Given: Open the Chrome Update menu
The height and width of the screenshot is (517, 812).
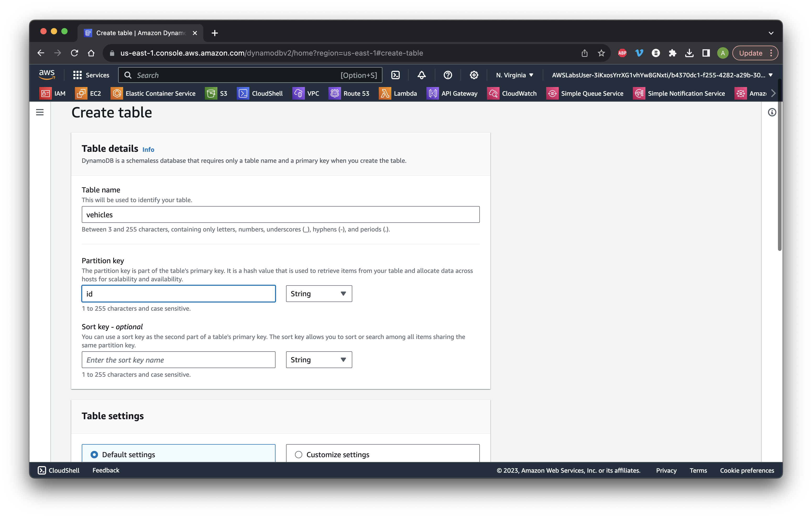Looking at the screenshot, I should (755, 53).
